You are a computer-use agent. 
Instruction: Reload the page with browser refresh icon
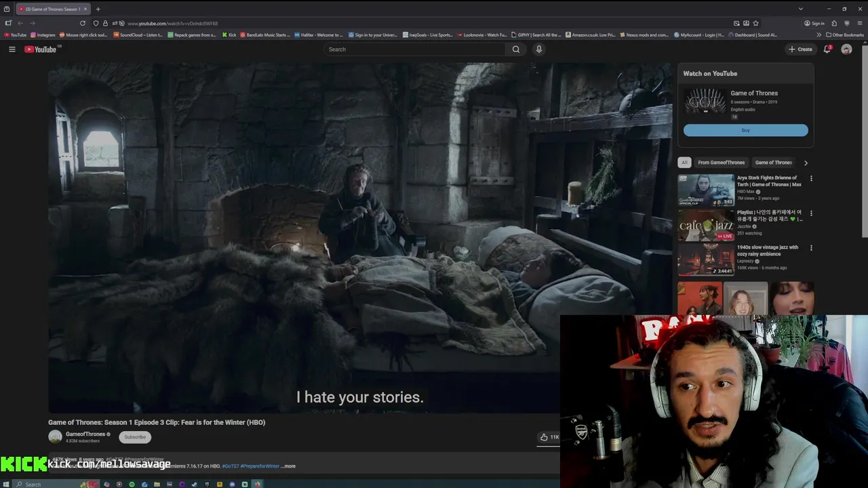83,23
